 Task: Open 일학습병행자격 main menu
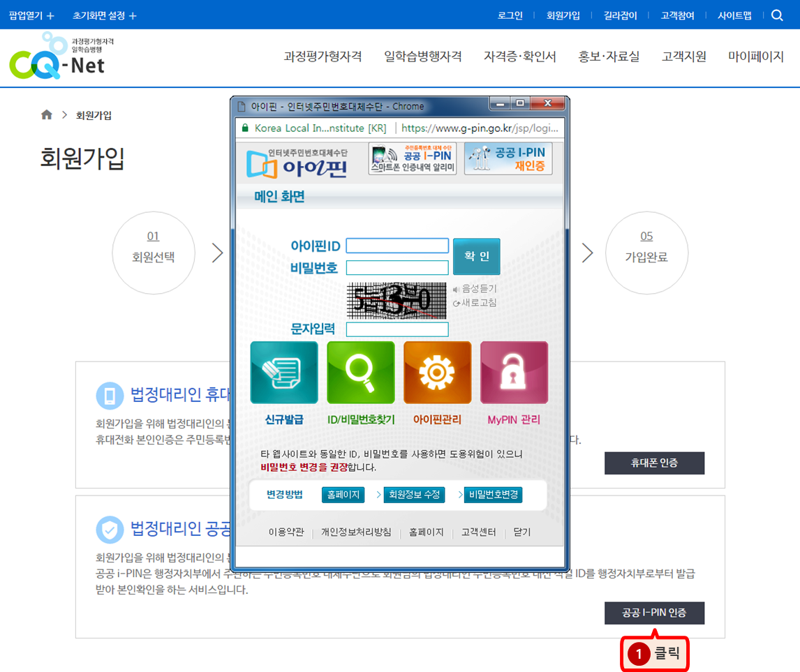423,57
